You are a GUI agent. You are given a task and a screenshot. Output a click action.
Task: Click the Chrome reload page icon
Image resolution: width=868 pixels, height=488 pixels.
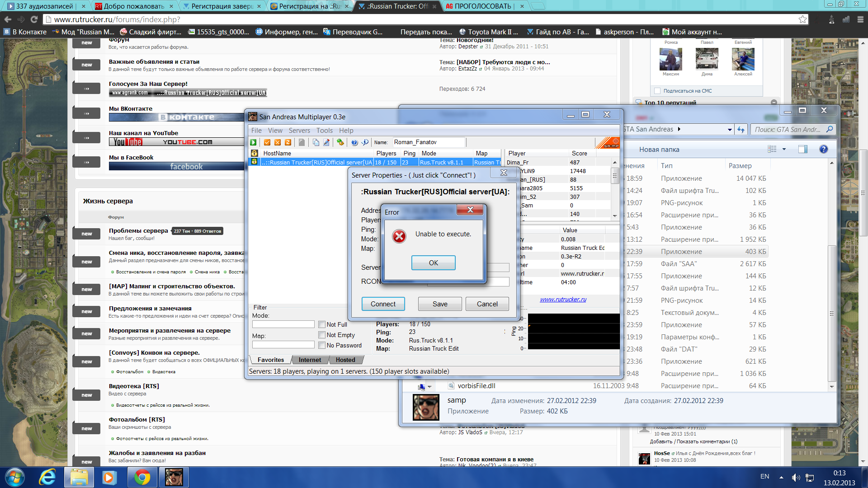[34, 19]
